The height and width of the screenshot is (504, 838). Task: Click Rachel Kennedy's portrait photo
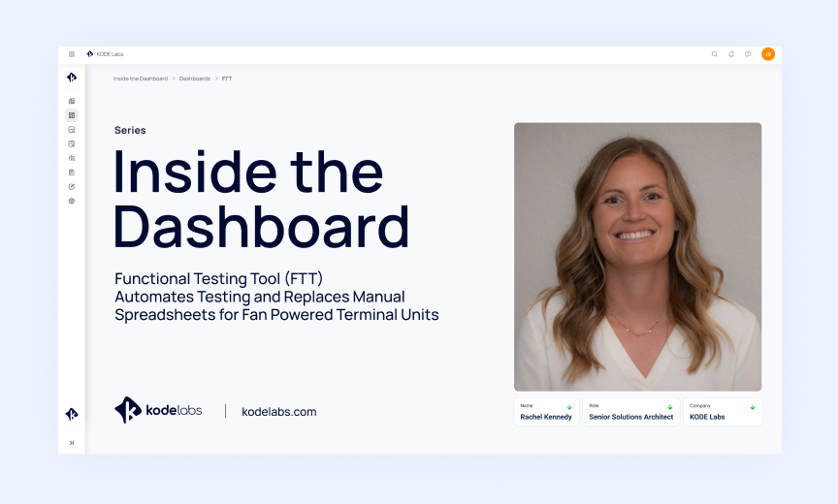637,257
